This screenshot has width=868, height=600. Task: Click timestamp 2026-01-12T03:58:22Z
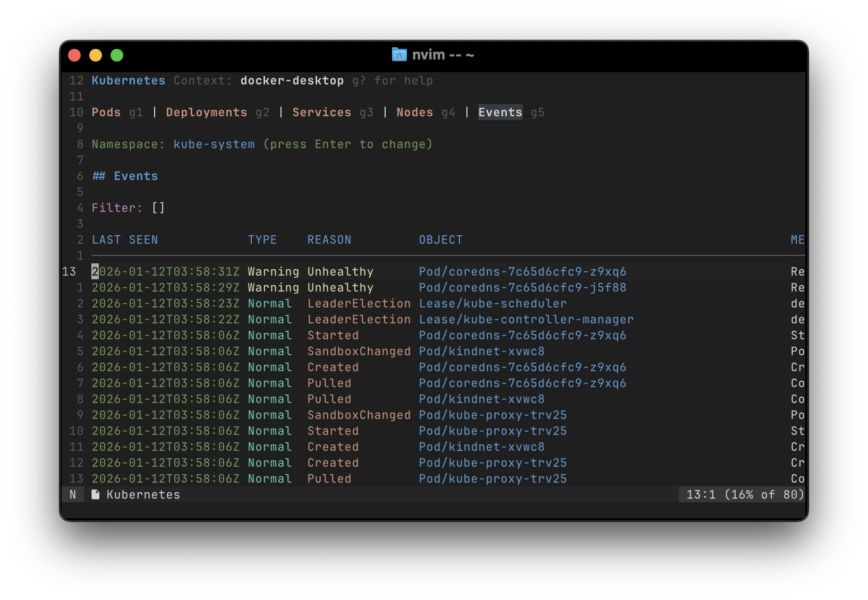(166, 320)
